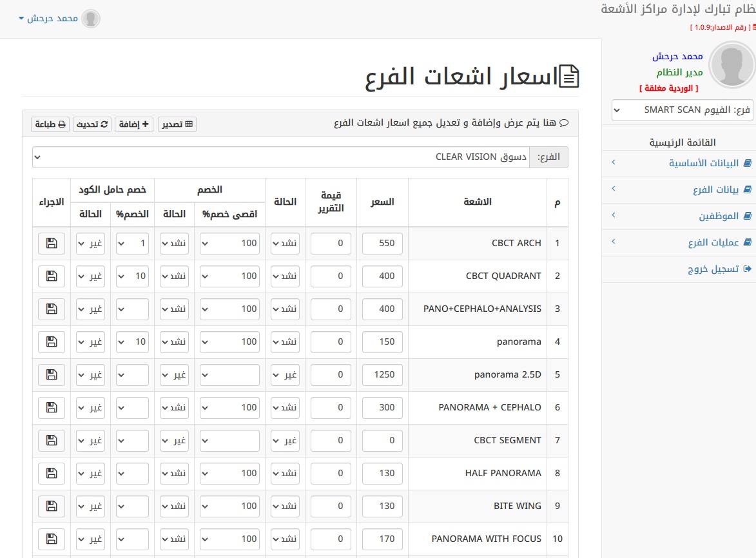Open the الفرع branch selector above the table
Viewport: 756px width, 558px height.
point(281,157)
